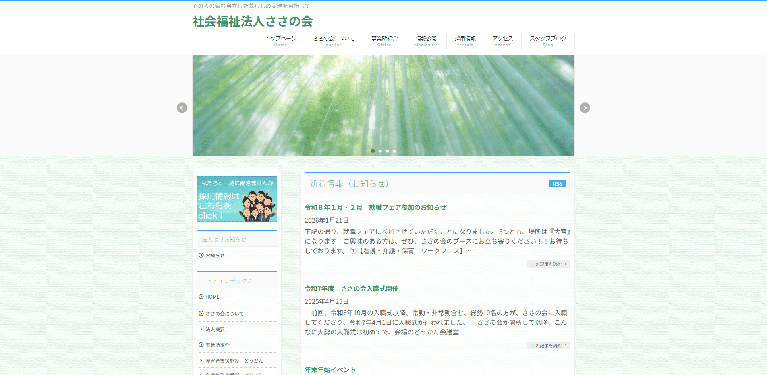Click read-more button under 就職フェア article
This screenshot has width=767, height=375.
tap(548, 264)
